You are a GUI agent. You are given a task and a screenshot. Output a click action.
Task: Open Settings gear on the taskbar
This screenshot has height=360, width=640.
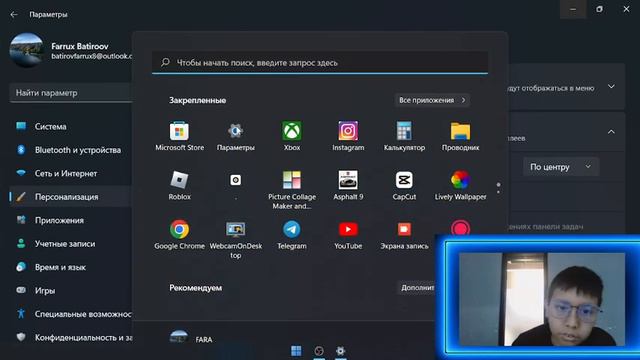pyautogui.click(x=340, y=351)
